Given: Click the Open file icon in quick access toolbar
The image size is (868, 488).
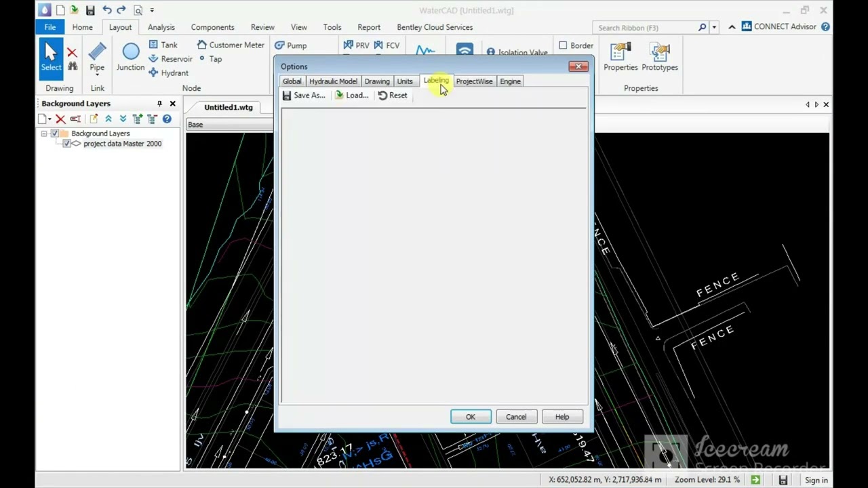Looking at the screenshot, I should pos(75,10).
